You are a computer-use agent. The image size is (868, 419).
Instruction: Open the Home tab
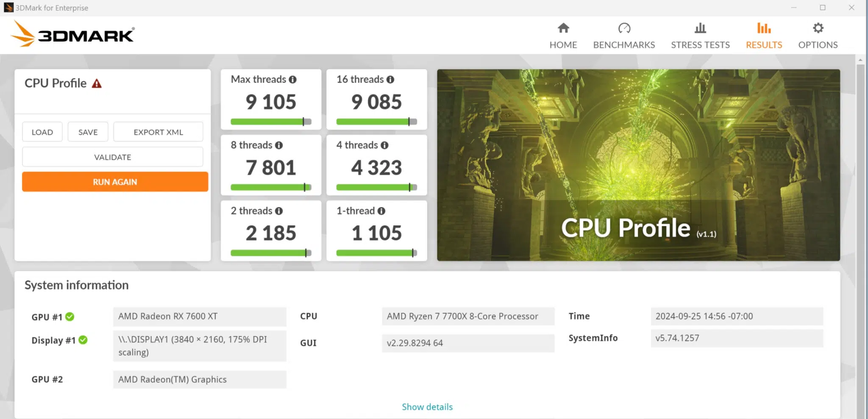563,36
